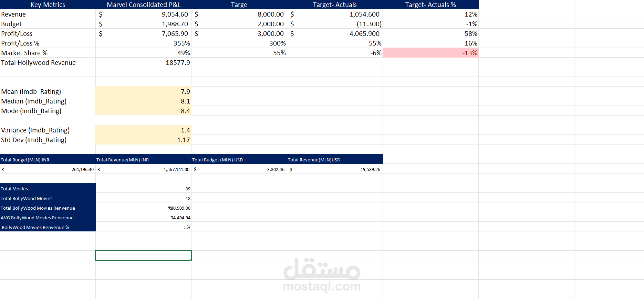Click the -6% market share difference

point(335,53)
